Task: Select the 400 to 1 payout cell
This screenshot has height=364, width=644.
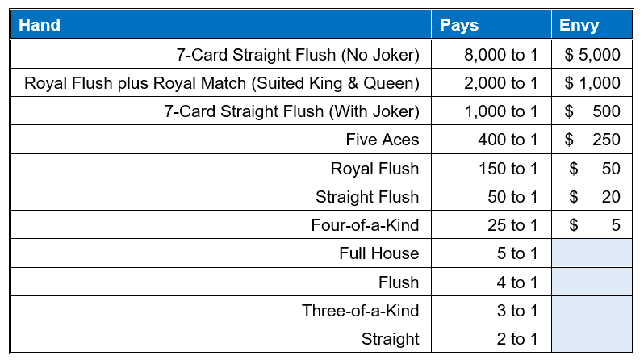Action: pyautogui.click(x=508, y=140)
